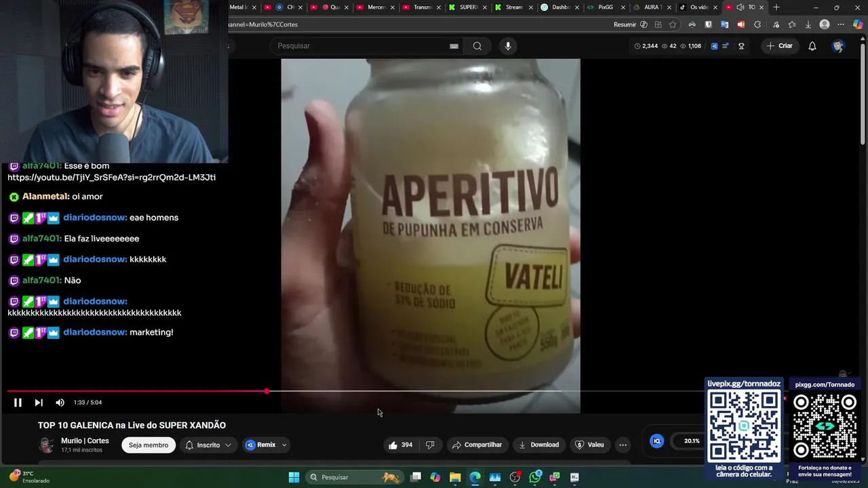Open the on-screen keyboard in search box
The height and width of the screenshot is (488, 868).
tap(454, 46)
